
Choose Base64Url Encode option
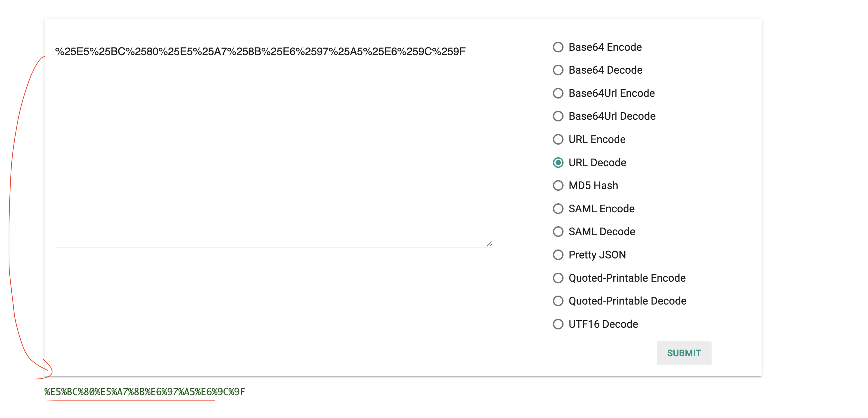[558, 93]
